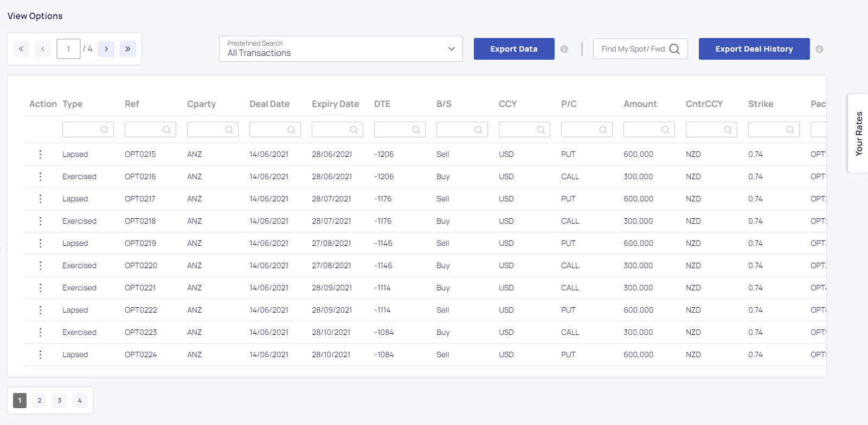Click Export Deal History button
Image resolution: width=868 pixels, height=425 pixels.
[754, 49]
